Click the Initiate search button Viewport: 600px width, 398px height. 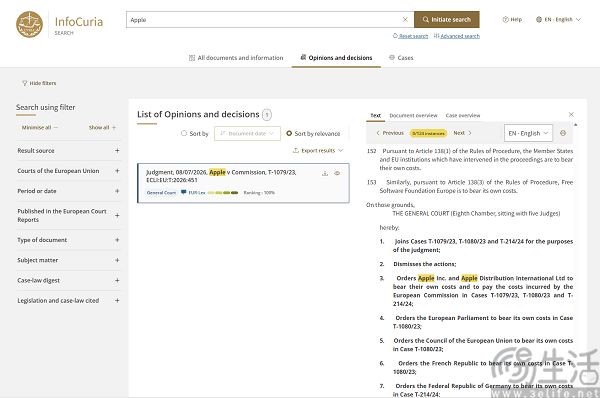coord(447,20)
